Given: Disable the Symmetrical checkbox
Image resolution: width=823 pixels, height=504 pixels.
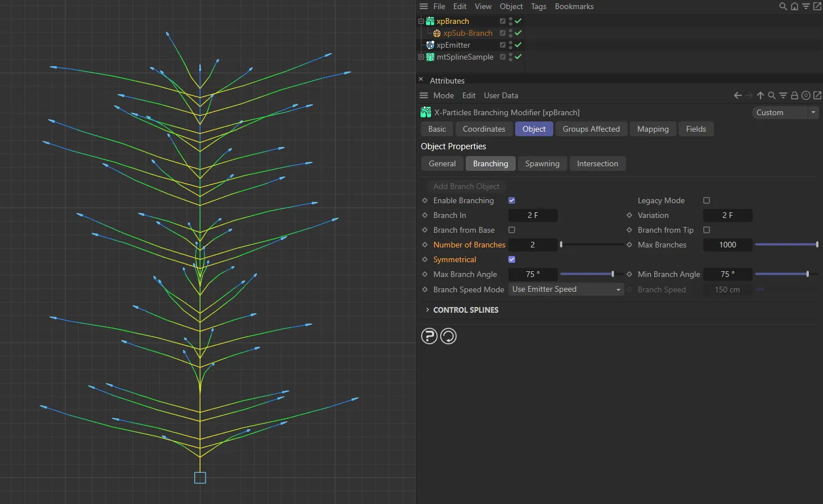Looking at the screenshot, I should 511,259.
